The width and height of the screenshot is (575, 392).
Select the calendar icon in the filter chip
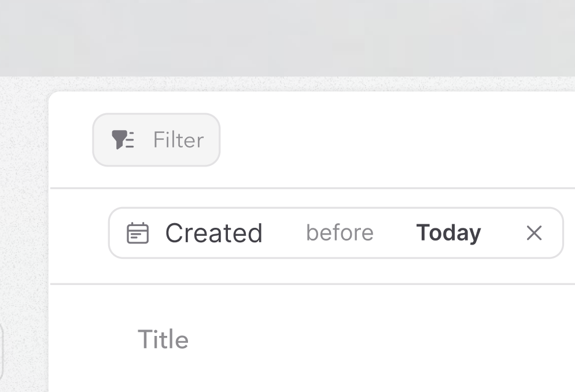coord(138,232)
